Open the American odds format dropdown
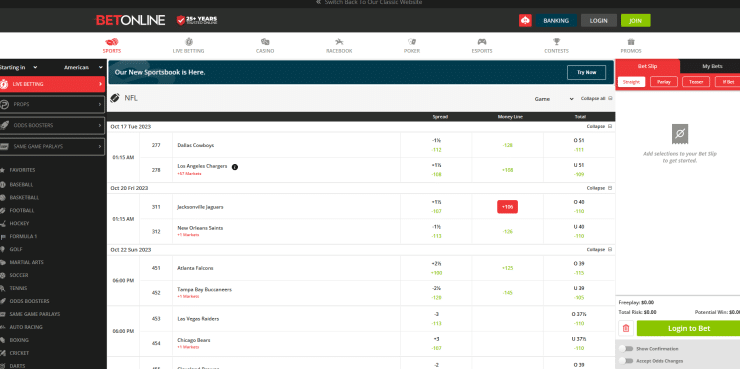The image size is (740, 369). [x=83, y=67]
